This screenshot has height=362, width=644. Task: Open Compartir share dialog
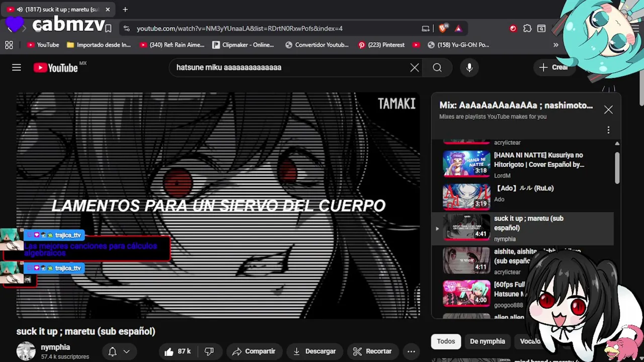pyautogui.click(x=254, y=351)
